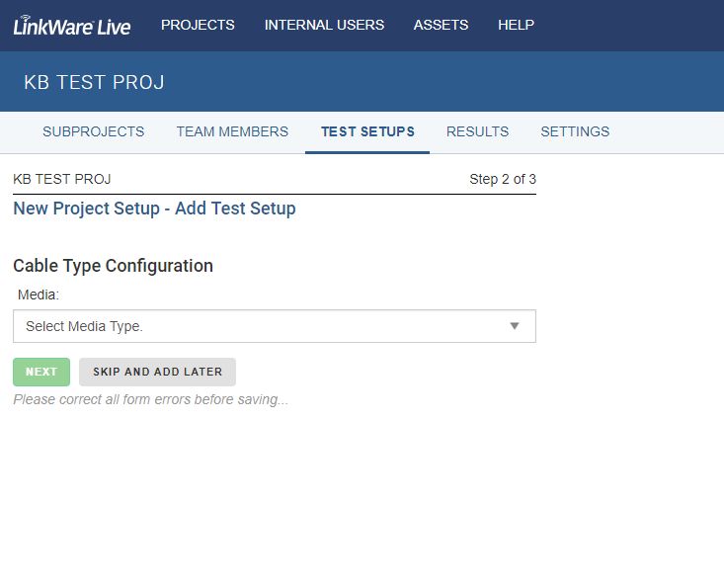Switch to the RESULTS tab
The height and width of the screenshot is (588, 724).
pos(477,131)
